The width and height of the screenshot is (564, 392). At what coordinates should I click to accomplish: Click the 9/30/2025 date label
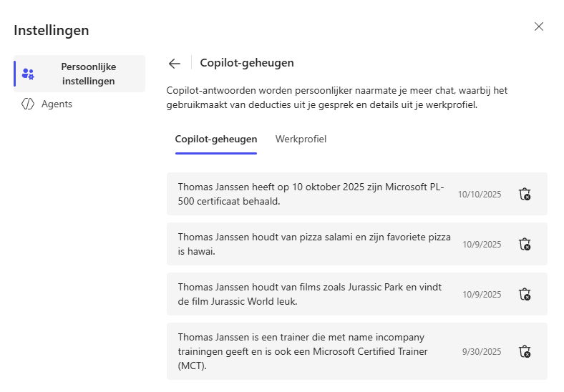(482, 351)
